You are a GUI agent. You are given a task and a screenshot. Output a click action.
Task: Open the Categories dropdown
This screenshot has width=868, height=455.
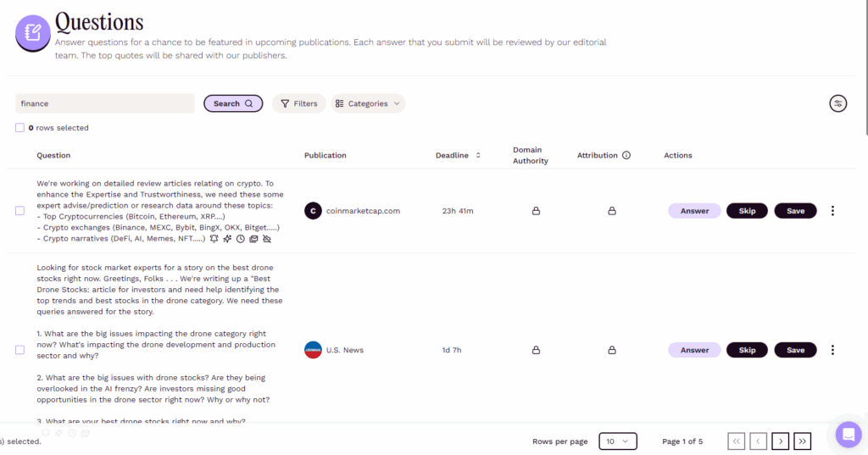pyautogui.click(x=368, y=103)
